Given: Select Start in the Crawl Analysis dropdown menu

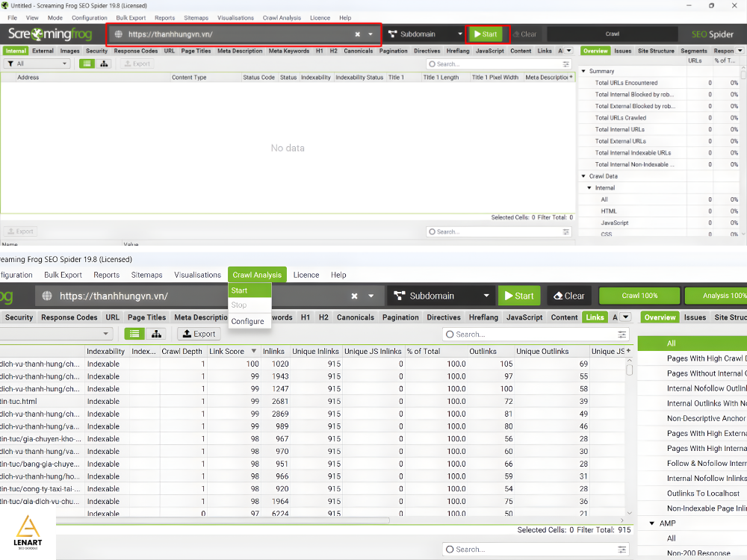Looking at the screenshot, I should [x=239, y=290].
